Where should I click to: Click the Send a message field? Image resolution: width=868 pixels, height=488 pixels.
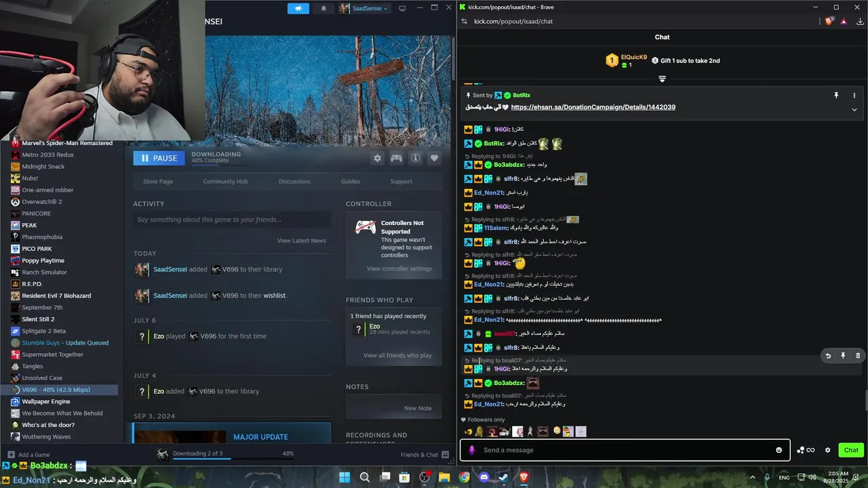coord(625,450)
